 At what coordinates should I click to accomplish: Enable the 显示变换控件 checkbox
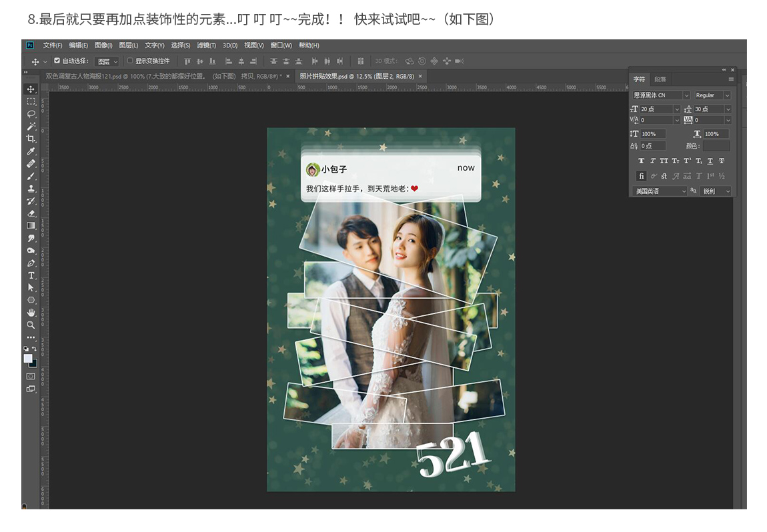pos(130,61)
